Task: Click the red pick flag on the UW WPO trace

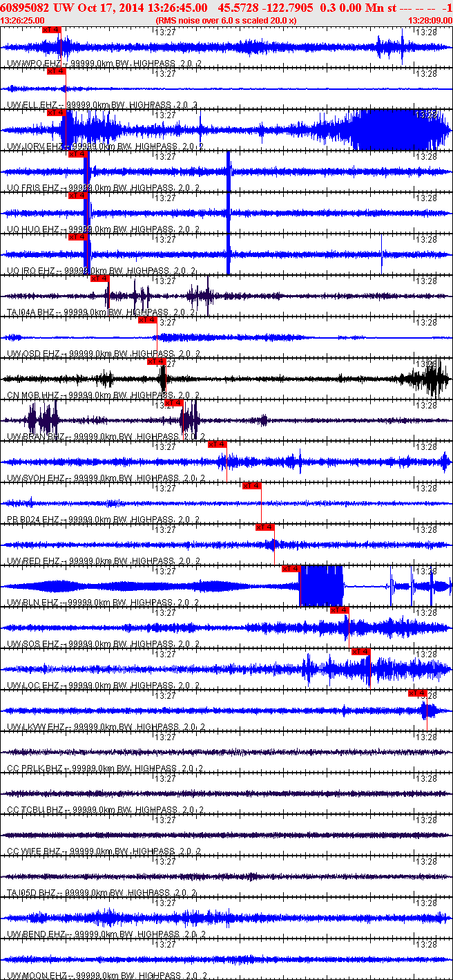Action: coord(52,30)
